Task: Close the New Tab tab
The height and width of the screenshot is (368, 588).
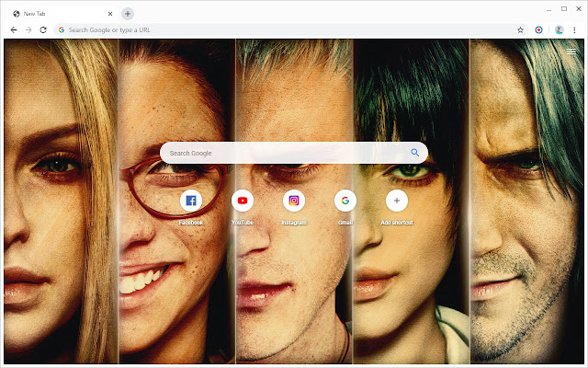Action: click(110, 14)
